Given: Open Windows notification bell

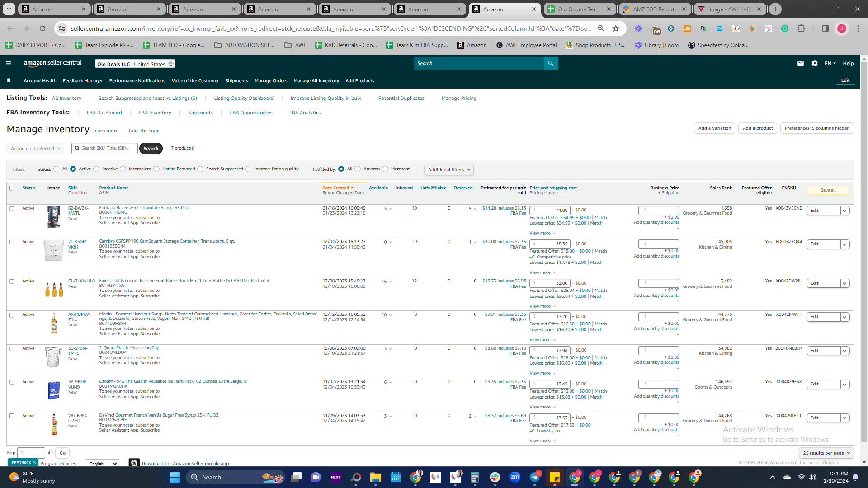Looking at the screenshot, I should coord(855,477).
